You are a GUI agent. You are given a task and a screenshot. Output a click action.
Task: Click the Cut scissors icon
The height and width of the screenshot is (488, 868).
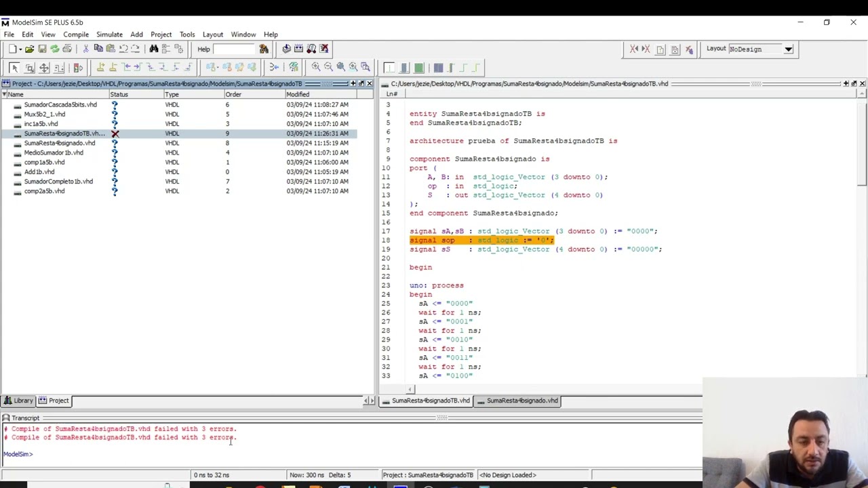86,49
